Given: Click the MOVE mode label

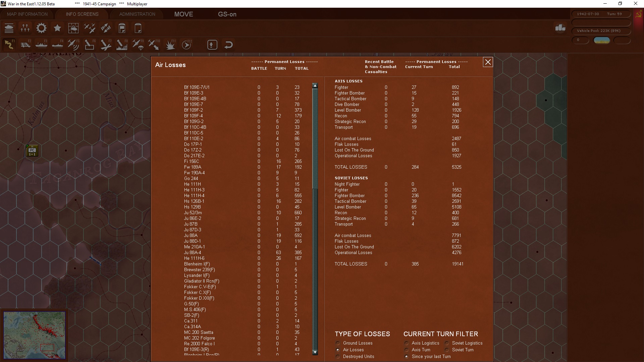Looking at the screenshot, I should [183, 14].
